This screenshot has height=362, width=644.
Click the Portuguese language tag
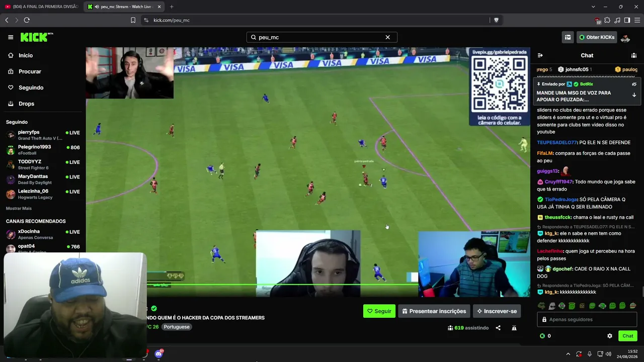(177, 327)
